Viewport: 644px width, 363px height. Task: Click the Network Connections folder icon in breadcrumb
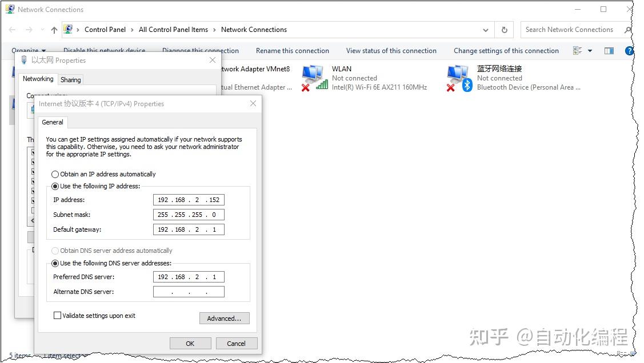point(69,29)
